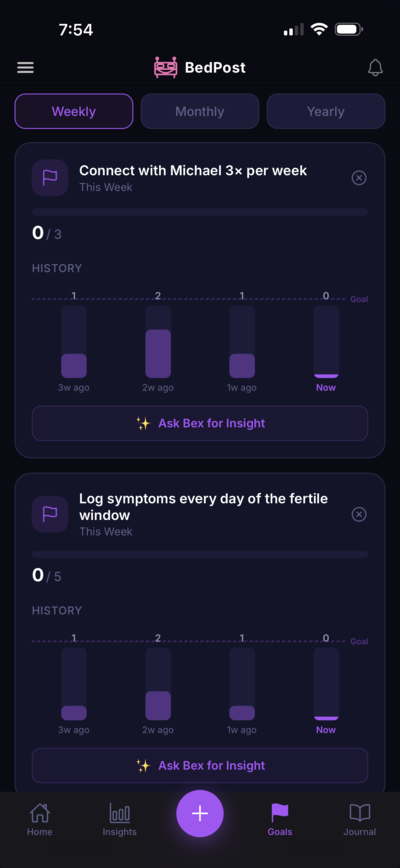Viewport: 400px width, 868px height.
Task: Go to Home in bottom navigation
Action: (40, 819)
